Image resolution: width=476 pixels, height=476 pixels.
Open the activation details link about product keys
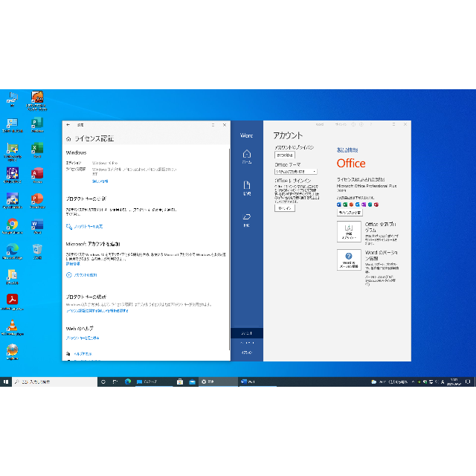[97, 311]
